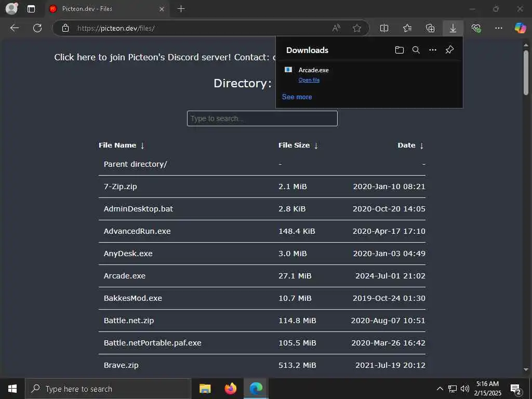
Task: Open Edge Settings and more menu
Action: (498, 28)
